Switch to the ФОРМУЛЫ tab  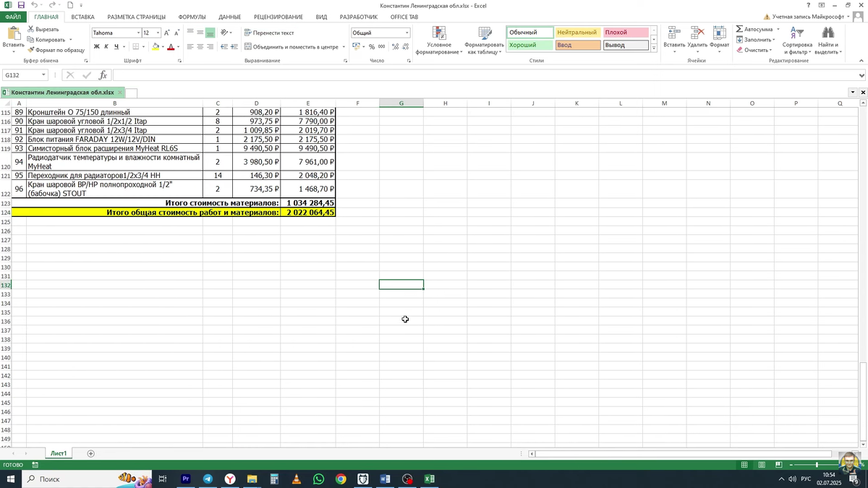point(192,17)
